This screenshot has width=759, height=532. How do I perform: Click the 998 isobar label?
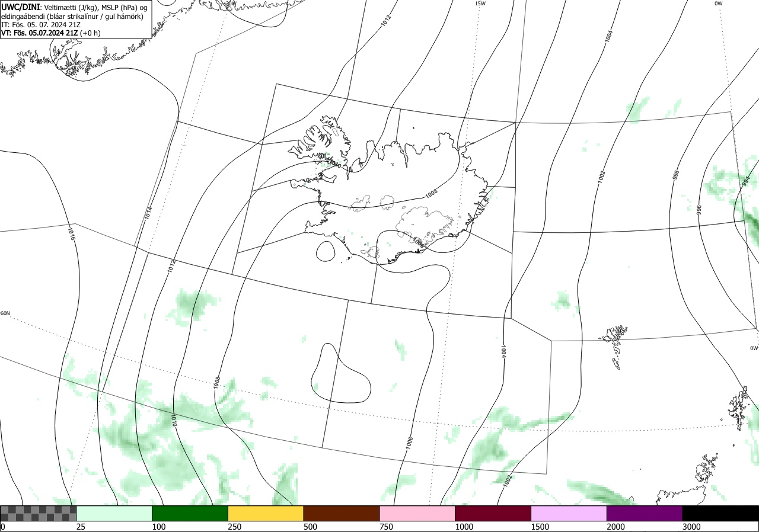(x=675, y=175)
